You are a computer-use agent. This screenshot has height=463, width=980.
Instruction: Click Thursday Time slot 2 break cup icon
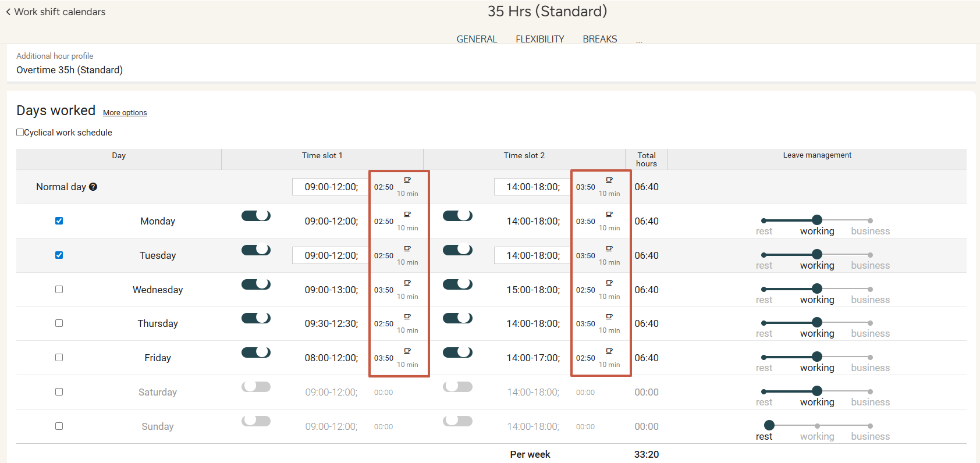click(609, 317)
